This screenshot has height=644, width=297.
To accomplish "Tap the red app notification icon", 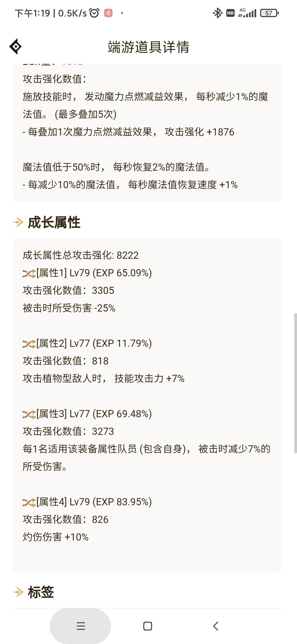I will (x=108, y=13).
